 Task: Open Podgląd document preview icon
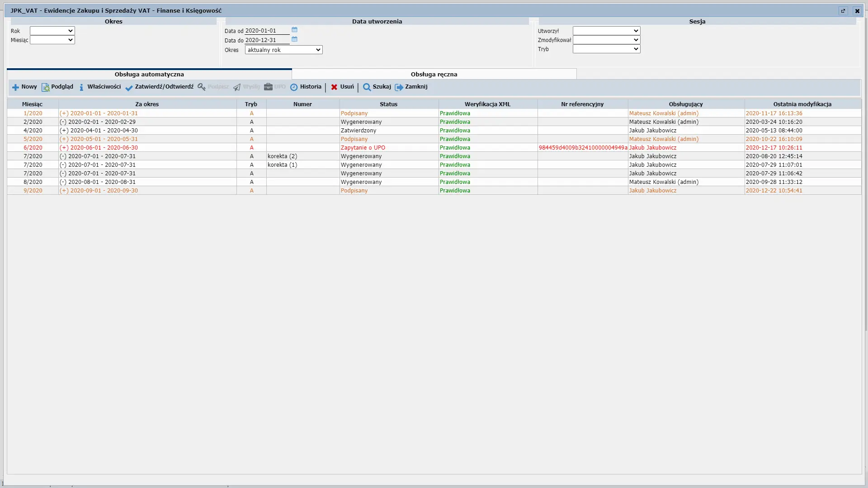[45, 87]
